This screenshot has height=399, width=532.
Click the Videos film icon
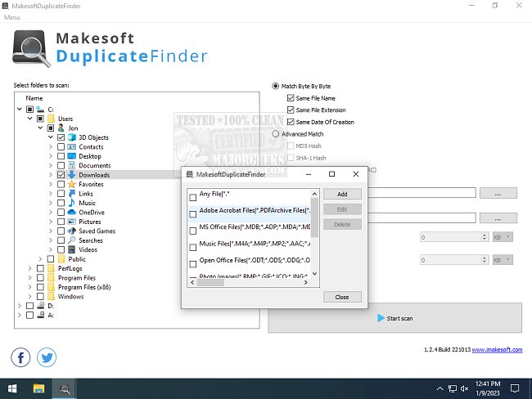(71, 249)
